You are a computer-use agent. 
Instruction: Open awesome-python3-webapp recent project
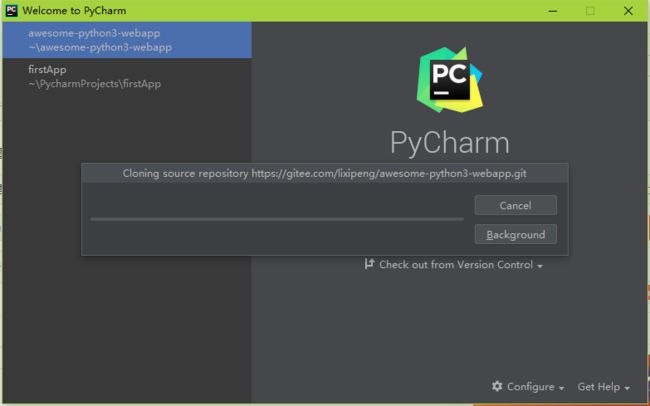pyautogui.click(x=127, y=40)
